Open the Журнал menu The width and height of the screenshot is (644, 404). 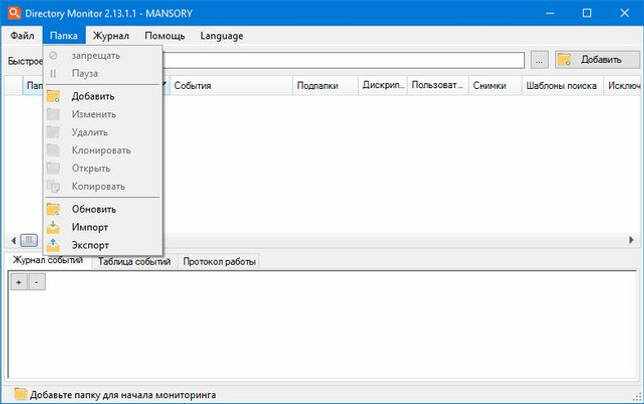[111, 36]
